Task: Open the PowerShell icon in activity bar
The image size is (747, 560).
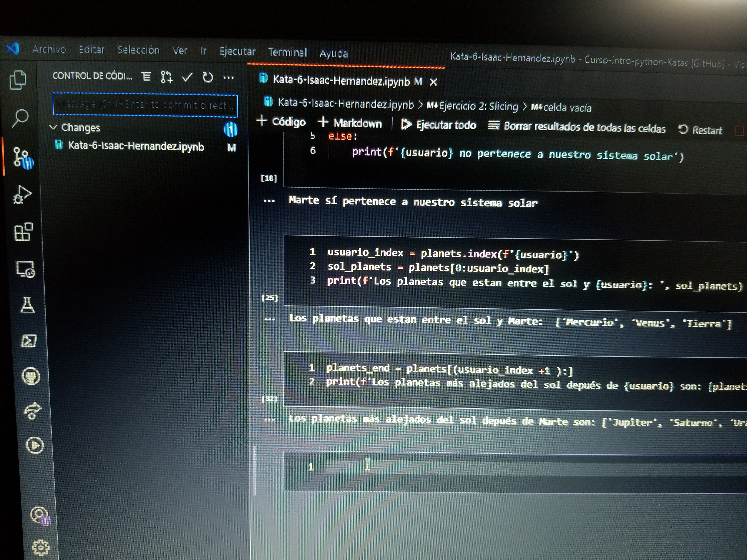Action: click(29, 341)
